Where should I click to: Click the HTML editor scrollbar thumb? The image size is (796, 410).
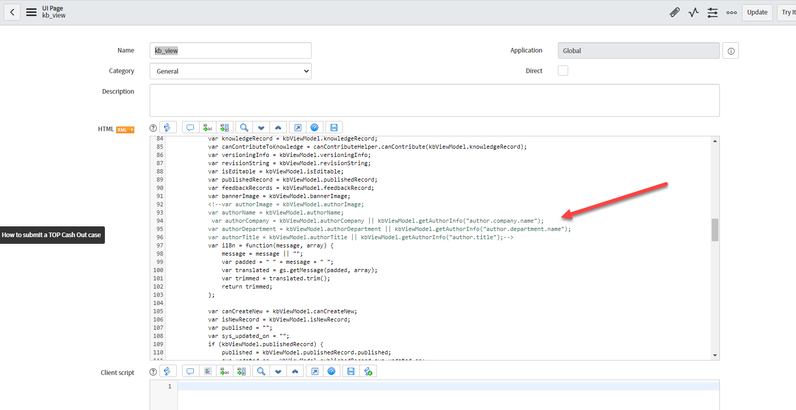715,230
